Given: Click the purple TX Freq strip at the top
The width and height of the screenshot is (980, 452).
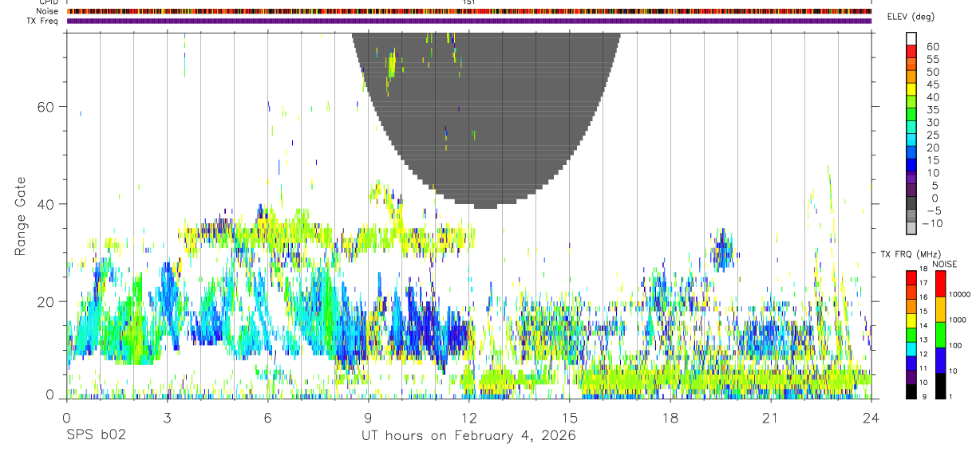Looking at the screenshot, I should click(469, 21).
